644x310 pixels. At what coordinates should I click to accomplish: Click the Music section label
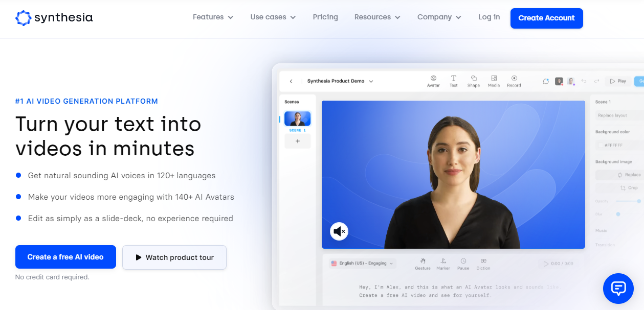coord(601,231)
